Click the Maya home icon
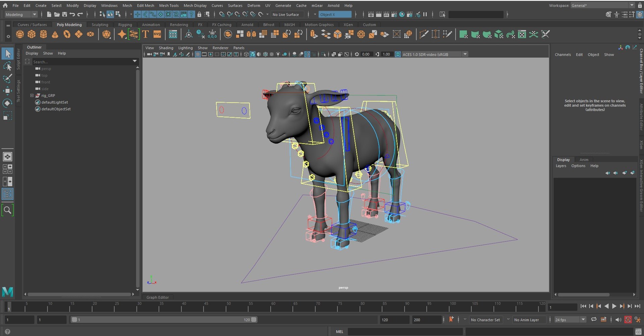The height and width of the screenshot is (336, 644). tap(5, 5)
